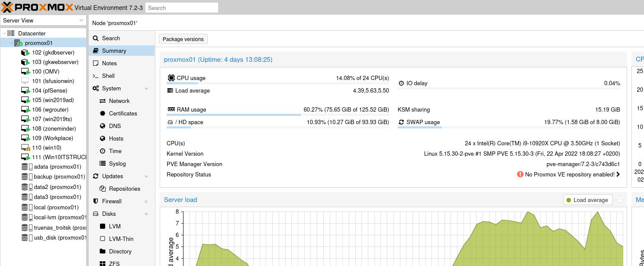Open the Disks menu entry
This screenshot has width=644, height=266.
(x=122, y=214)
